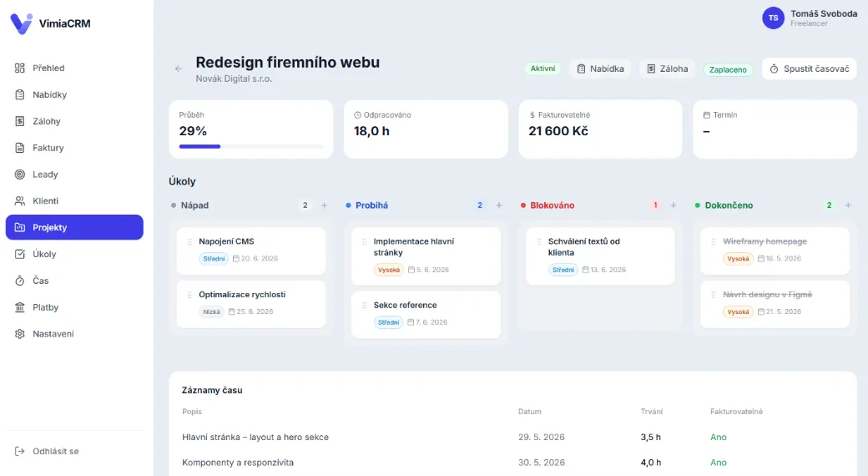Open Schválení textů od klienta task
Viewport: 868px width, 476px height.
point(601,256)
